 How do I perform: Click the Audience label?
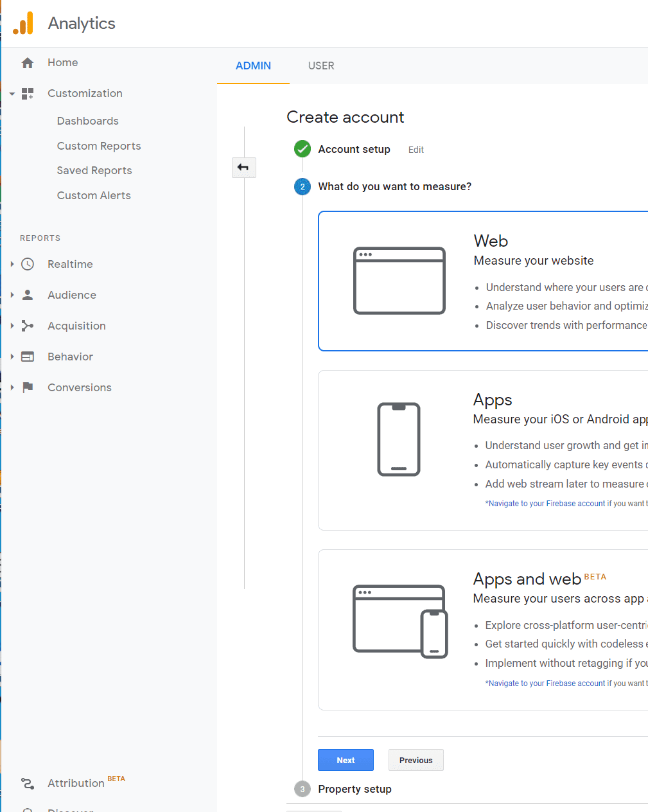(72, 295)
